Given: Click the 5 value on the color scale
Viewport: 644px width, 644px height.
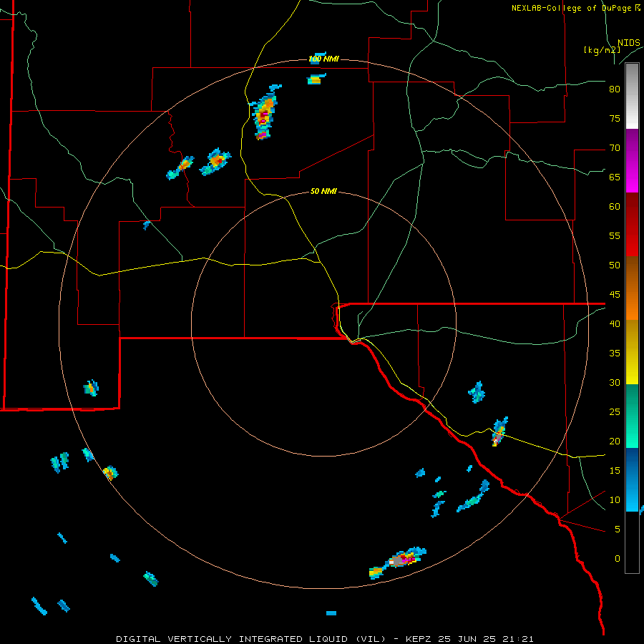Looking at the screenshot, I should click(x=618, y=530).
